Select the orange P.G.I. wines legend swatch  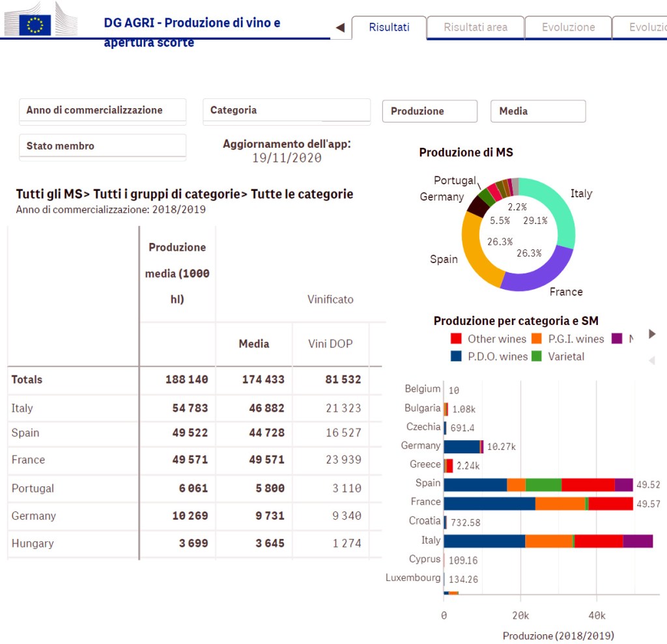pos(537,339)
